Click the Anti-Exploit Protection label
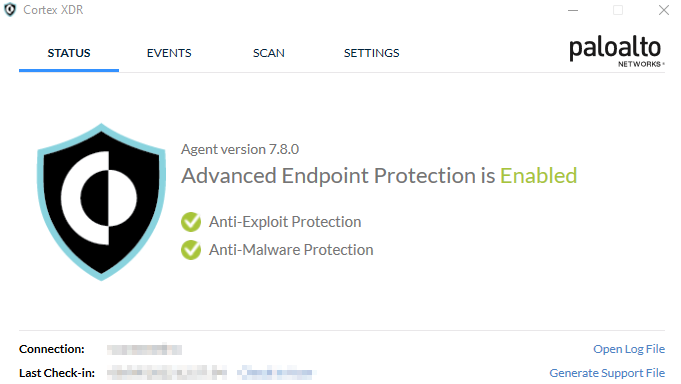The height and width of the screenshot is (384, 681). tap(285, 222)
